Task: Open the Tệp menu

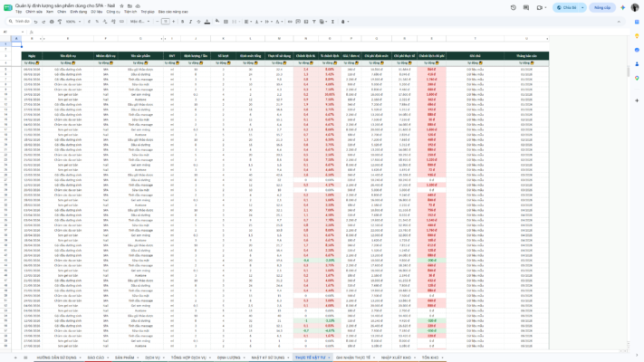Action: pyautogui.click(x=18, y=12)
